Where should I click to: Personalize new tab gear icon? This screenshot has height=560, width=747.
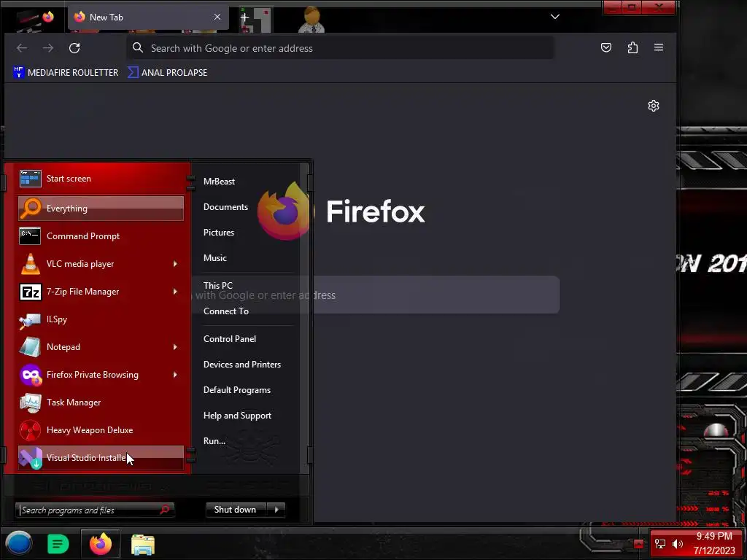(x=654, y=106)
